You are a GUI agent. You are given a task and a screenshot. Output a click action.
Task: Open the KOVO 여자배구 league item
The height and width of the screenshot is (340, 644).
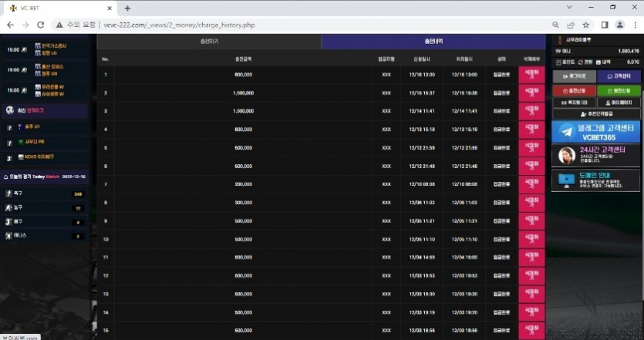45,157
